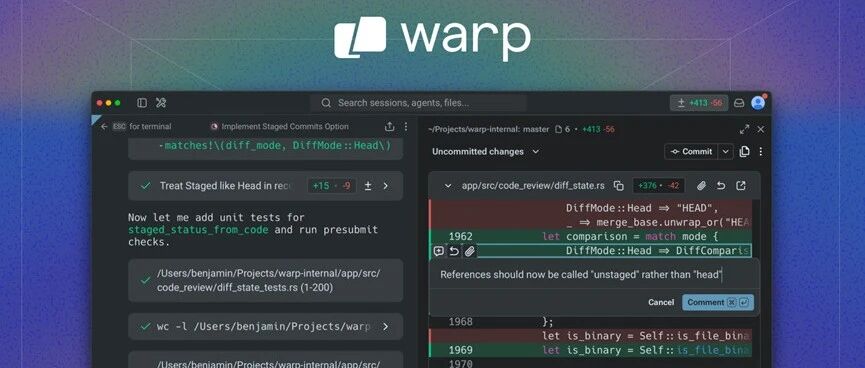This screenshot has height=368, width=865.
Task: Copy the diff_state.rs file path
Action: click(619, 186)
